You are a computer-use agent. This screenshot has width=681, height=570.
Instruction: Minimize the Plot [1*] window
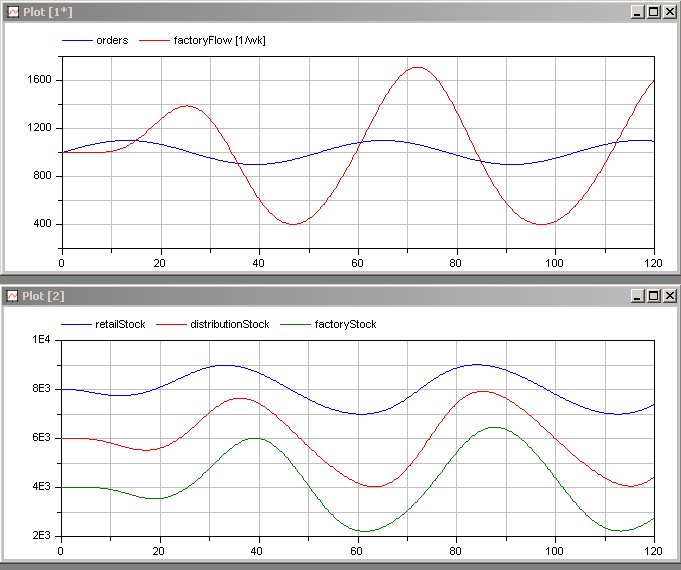(637, 12)
